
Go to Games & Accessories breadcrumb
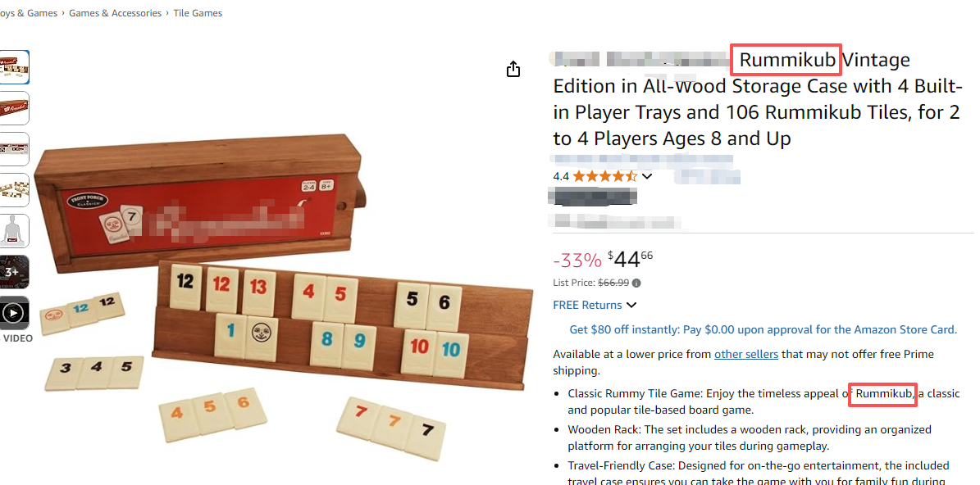coord(115,13)
